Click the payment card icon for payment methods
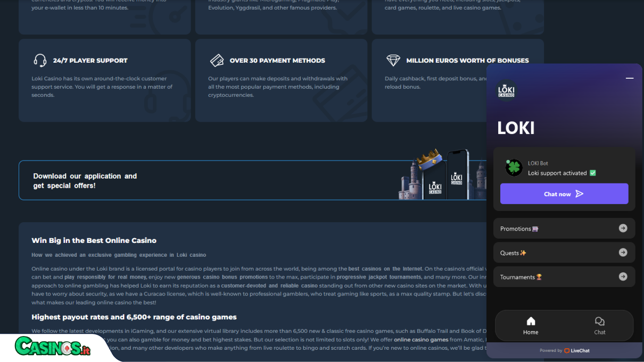Screen dimensions: 644x362 217,61
